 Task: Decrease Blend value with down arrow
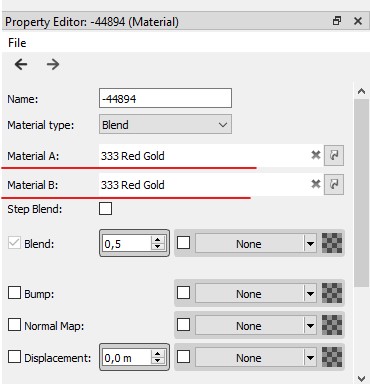pyautogui.click(x=158, y=247)
